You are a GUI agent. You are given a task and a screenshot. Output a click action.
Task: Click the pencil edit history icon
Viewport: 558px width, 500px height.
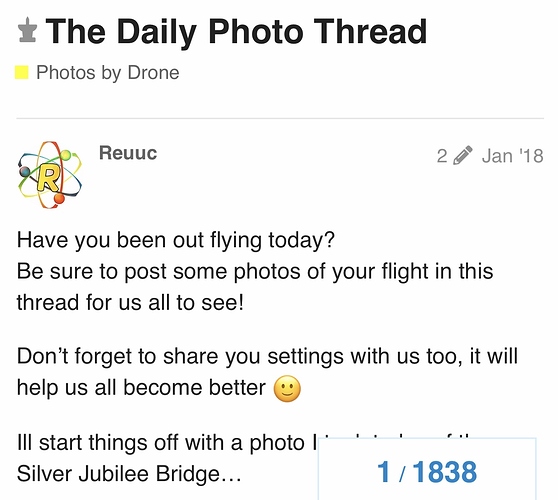tap(463, 156)
